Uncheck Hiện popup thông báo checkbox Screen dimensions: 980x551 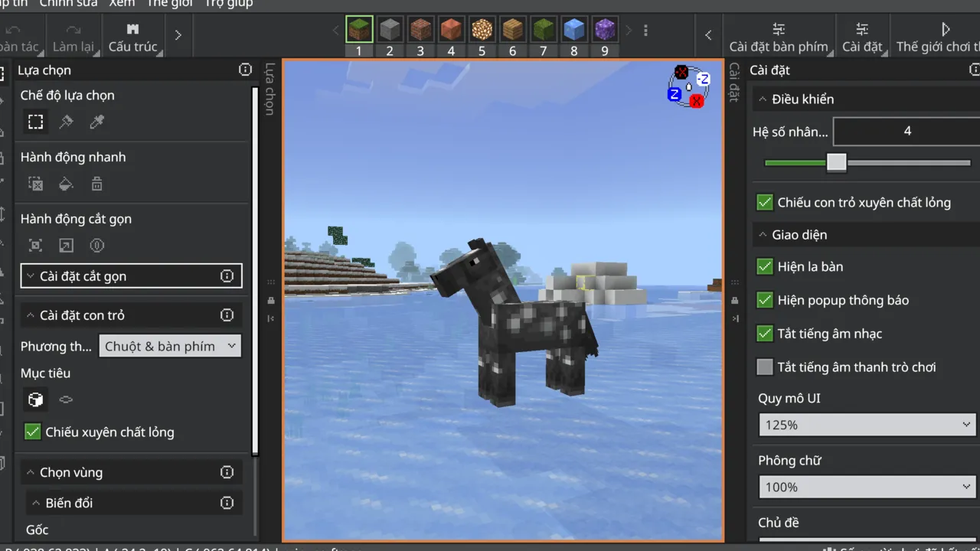point(764,300)
